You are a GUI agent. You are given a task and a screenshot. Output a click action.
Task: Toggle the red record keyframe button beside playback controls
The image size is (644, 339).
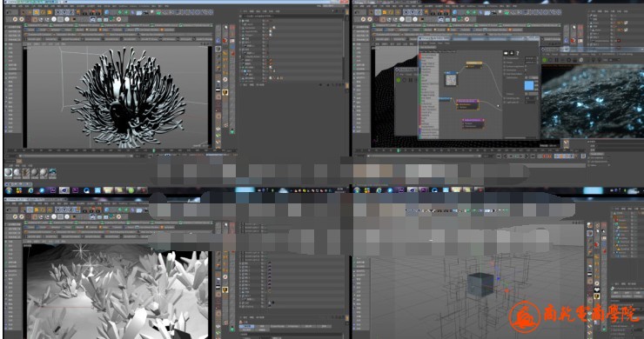[x=544, y=156]
